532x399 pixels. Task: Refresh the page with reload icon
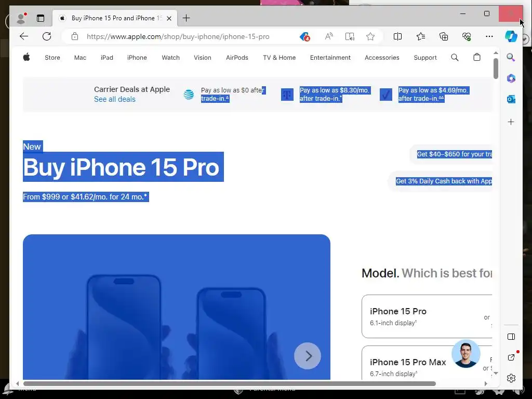(47, 36)
